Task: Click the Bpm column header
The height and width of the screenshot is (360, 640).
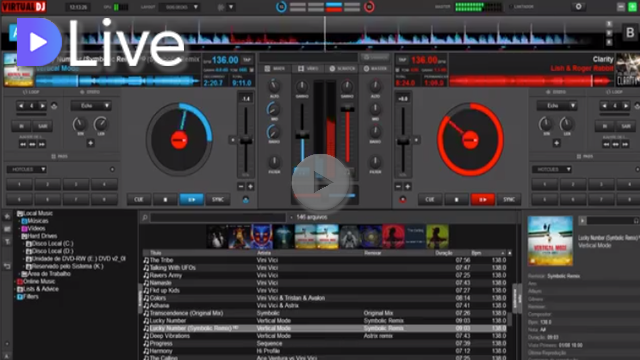Action: [x=476, y=253]
